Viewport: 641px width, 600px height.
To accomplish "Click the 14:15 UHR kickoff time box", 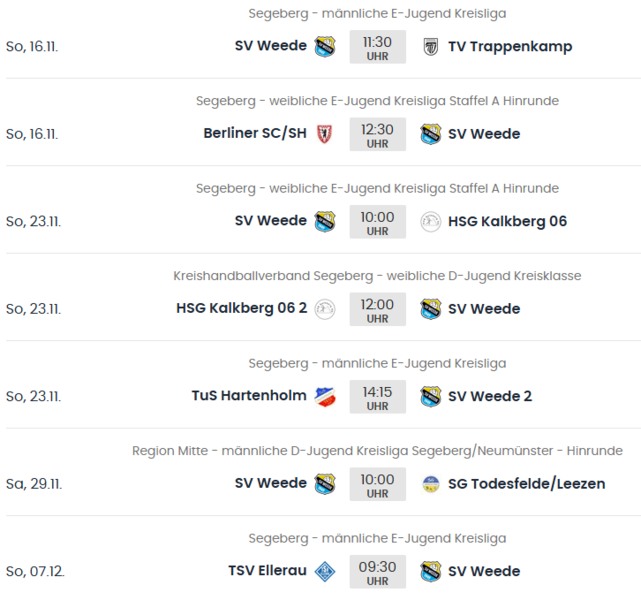I will pos(377,396).
